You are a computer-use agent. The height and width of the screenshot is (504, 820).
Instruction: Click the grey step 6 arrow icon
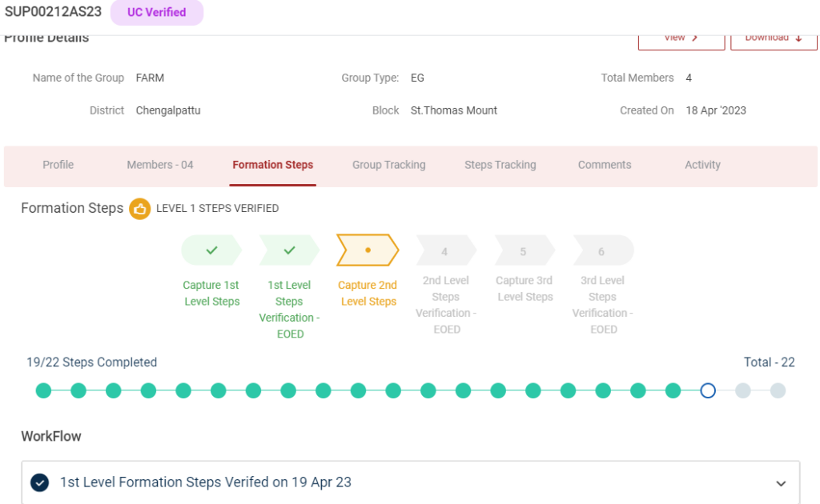[x=602, y=251]
